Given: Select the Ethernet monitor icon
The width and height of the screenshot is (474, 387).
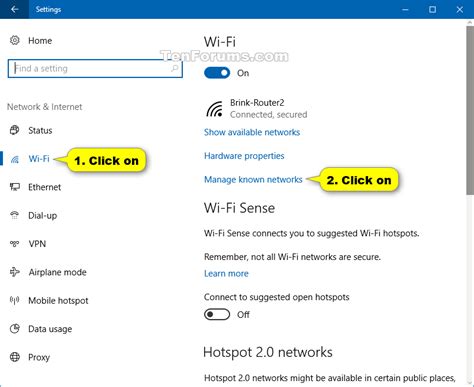Looking at the screenshot, I should [15, 187].
